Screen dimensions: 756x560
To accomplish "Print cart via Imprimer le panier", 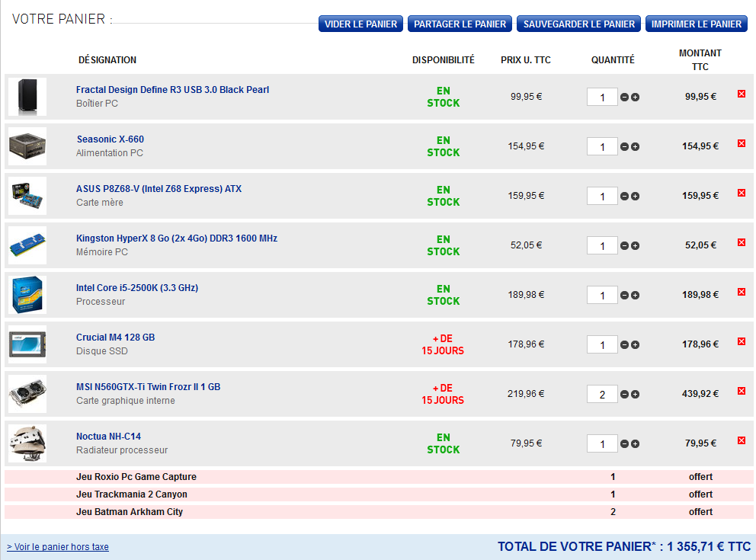I will [697, 24].
